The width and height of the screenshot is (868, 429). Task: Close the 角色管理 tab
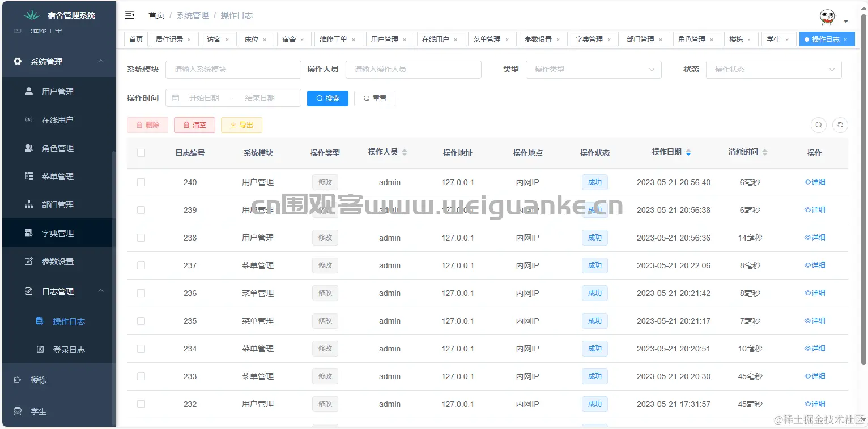pos(712,40)
